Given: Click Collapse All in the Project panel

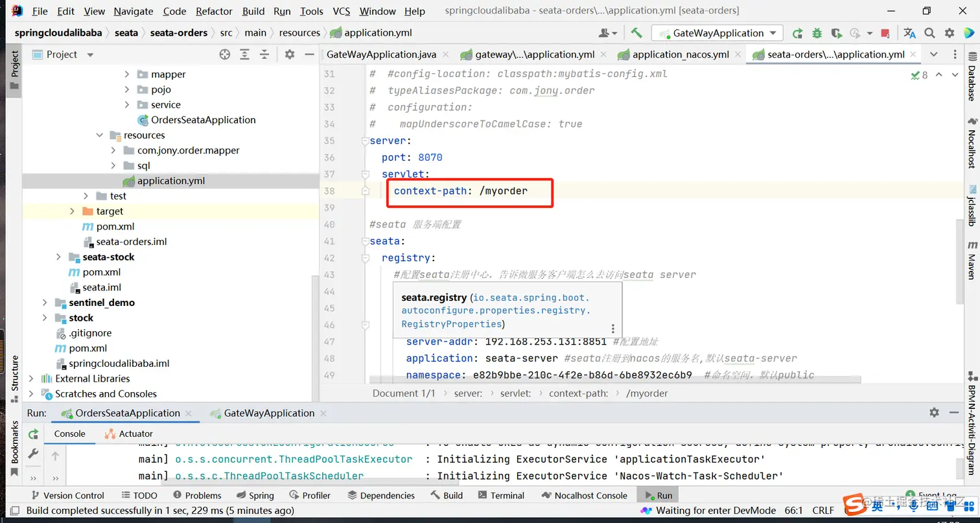Looking at the screenshot, I should tap(264, 54).
